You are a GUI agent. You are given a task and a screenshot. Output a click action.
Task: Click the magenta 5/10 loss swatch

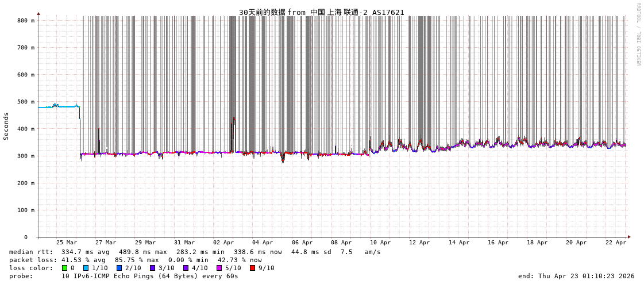[219, 268]
